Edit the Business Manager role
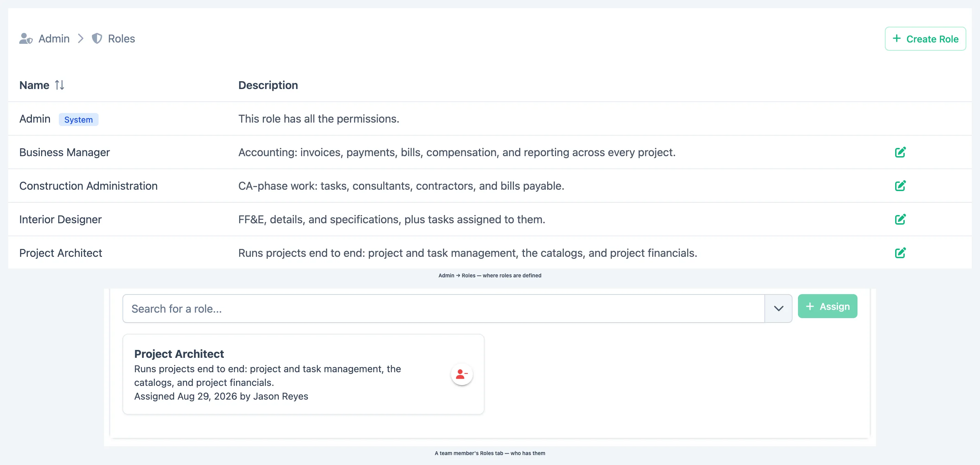 coord(900,152)
